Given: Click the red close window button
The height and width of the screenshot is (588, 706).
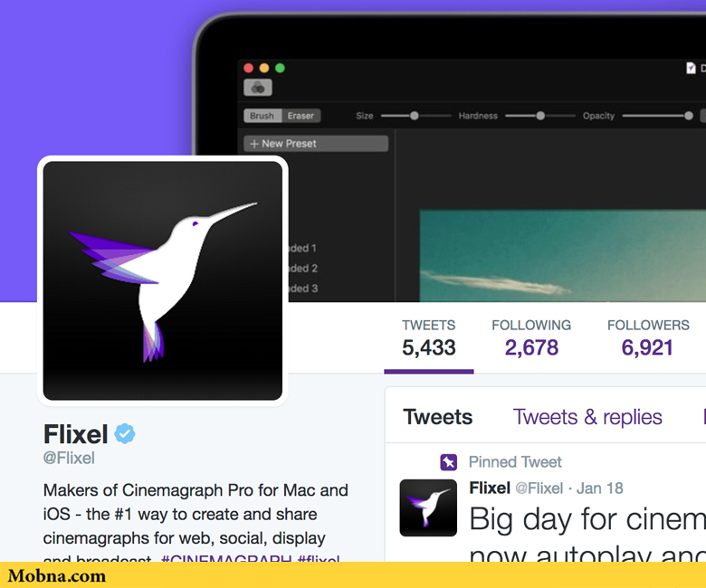Looking at the screenshot, I should (x=249, y=68).
